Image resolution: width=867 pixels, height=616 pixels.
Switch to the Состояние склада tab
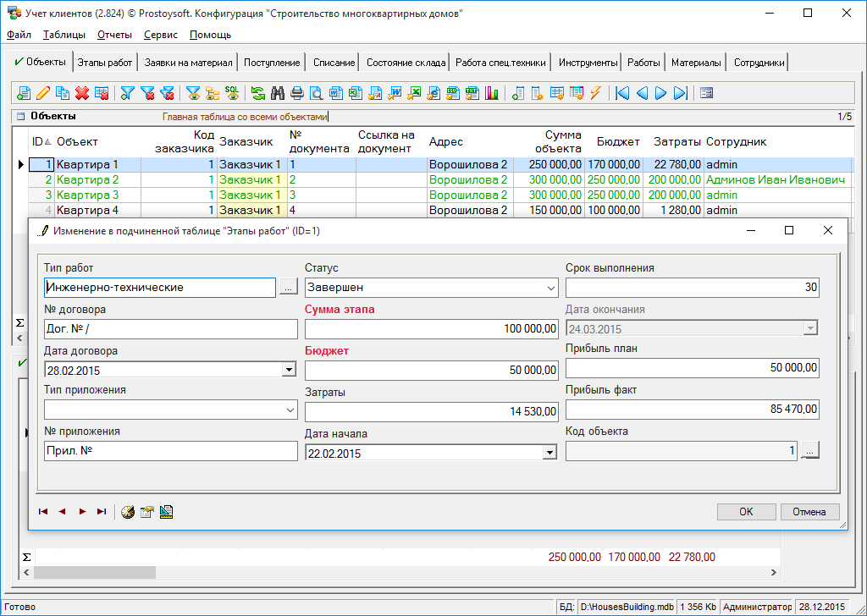click(406, 63)
